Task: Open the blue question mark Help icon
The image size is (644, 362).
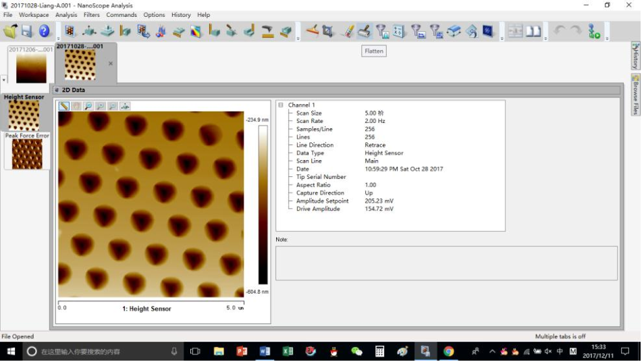Action: point(45,31)
